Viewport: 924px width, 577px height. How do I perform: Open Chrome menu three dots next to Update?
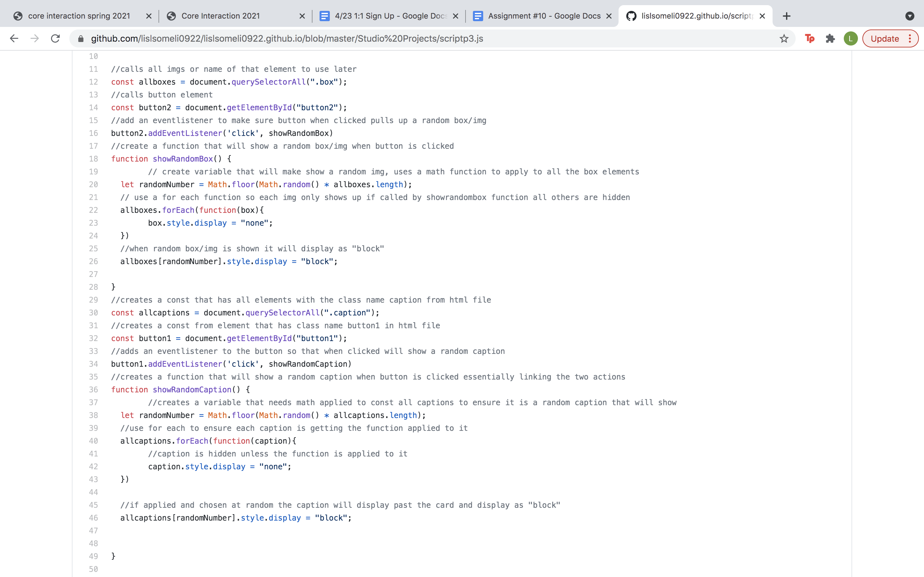tap(910, 38)
